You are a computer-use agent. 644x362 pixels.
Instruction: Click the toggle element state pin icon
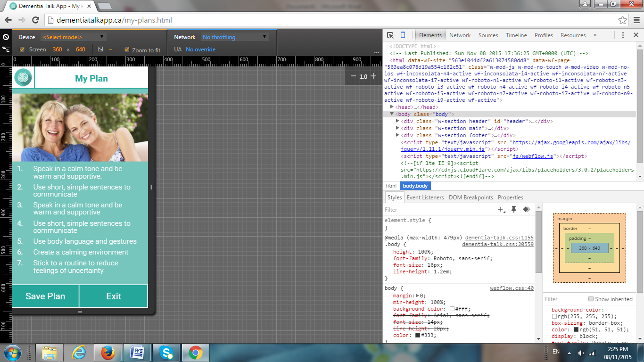514,209
